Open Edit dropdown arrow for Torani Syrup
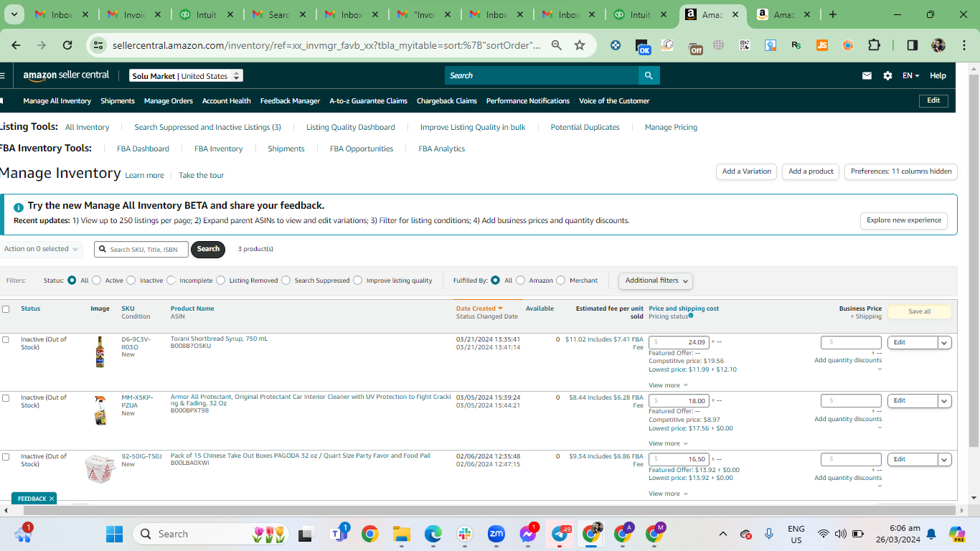 (945, 343)
